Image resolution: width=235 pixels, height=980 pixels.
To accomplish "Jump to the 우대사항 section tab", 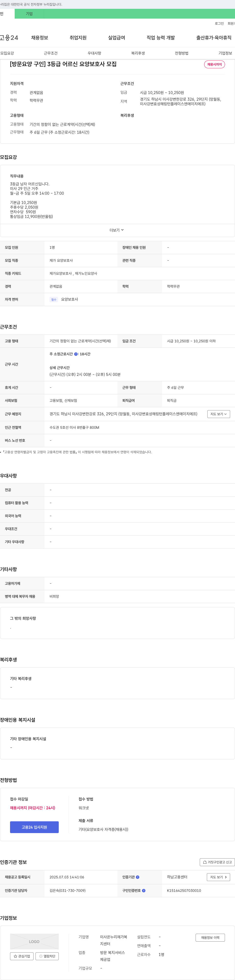I will tap(94, 53).
